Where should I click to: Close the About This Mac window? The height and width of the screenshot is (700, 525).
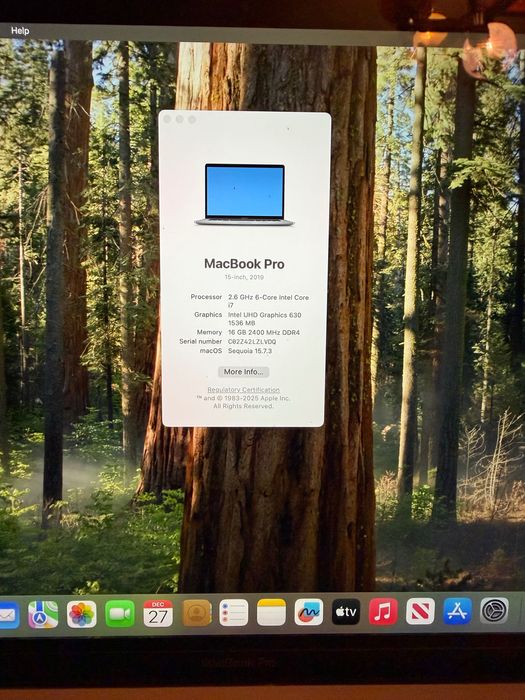(x=167, y=119)
